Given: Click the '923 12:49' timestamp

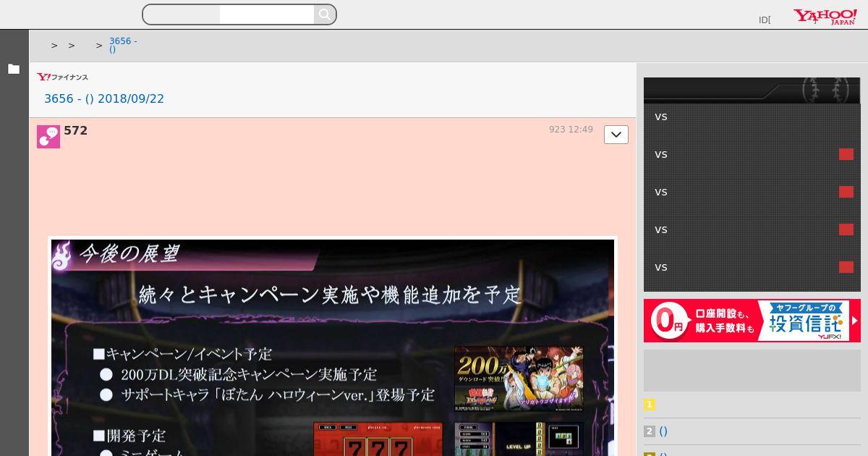Looking at the screenshot, I should point(571,130).
